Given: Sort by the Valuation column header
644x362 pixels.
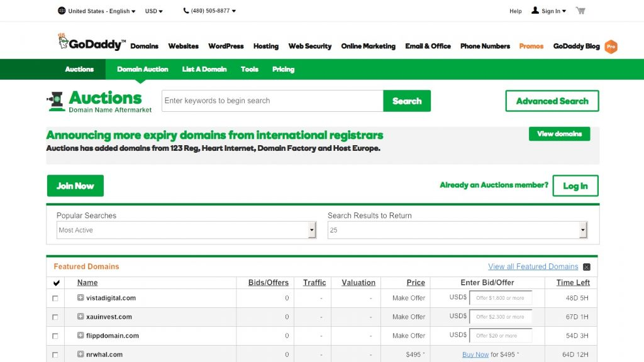Looking at the screenshot, I should [x=358, y=283].
